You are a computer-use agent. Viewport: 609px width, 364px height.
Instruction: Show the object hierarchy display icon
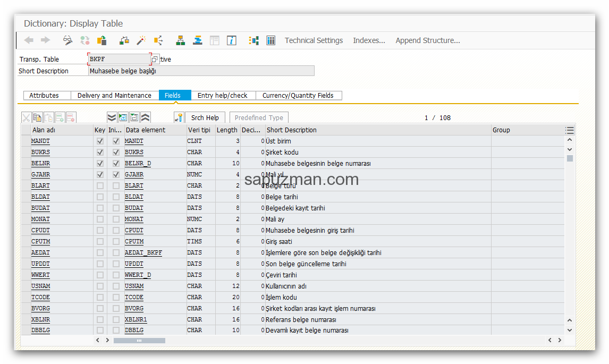click(x=181, y=40)
